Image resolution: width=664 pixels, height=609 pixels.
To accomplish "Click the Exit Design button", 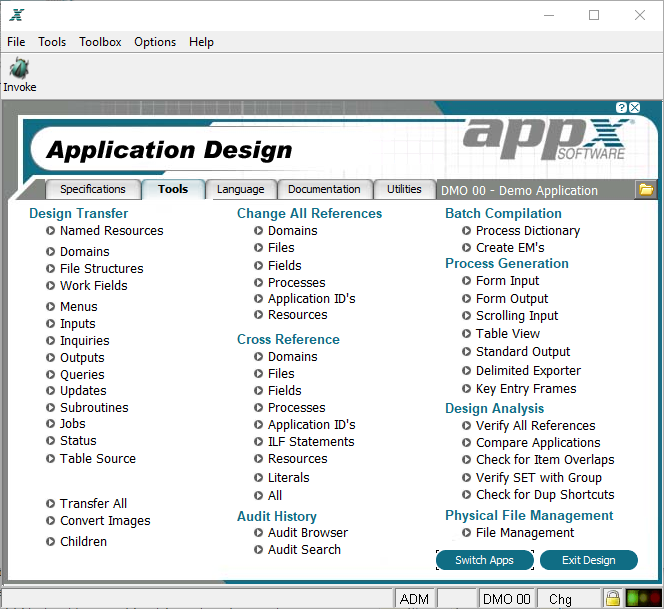I will 589,560.
